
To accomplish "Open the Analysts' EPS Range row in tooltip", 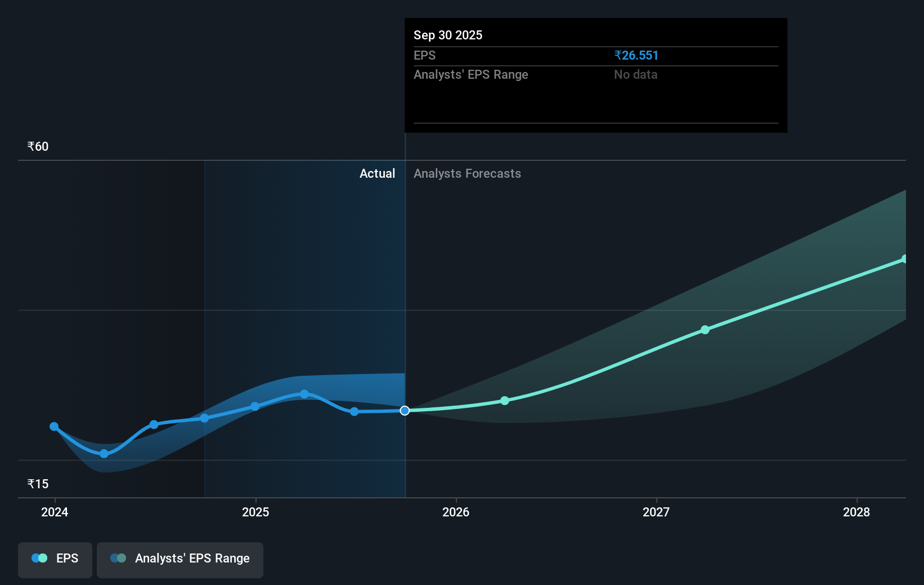I will pyautogui.click(x=470, y=74).
